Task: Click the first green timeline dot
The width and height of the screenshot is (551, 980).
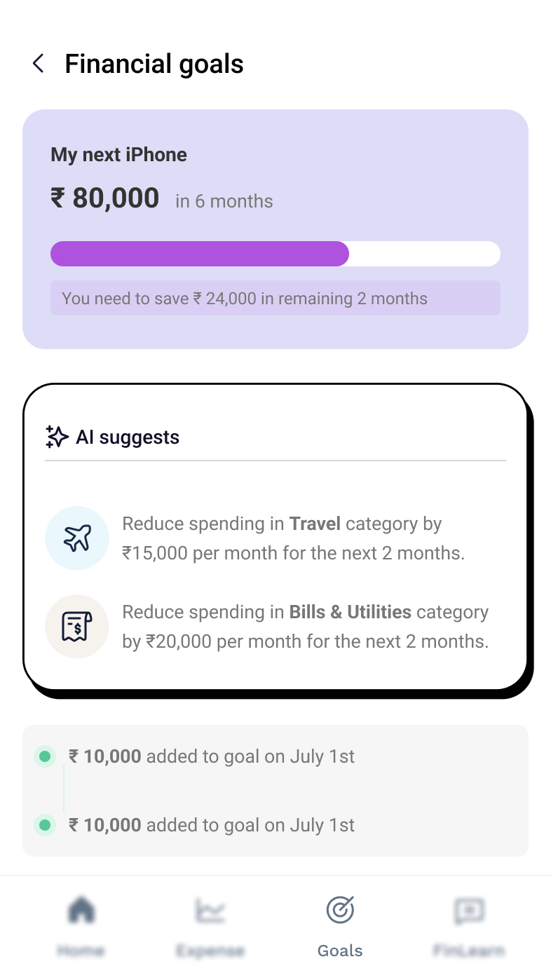Action: pos(45,756)
